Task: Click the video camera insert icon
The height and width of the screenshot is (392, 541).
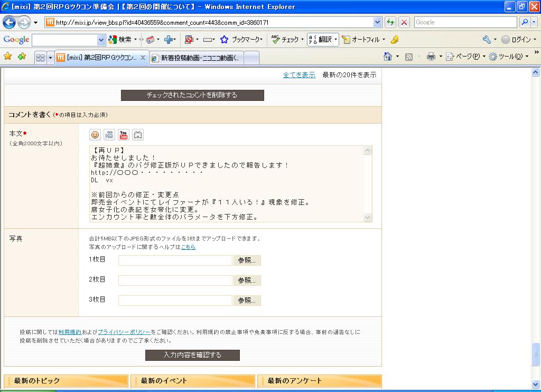Action: (x=109, y=135)
